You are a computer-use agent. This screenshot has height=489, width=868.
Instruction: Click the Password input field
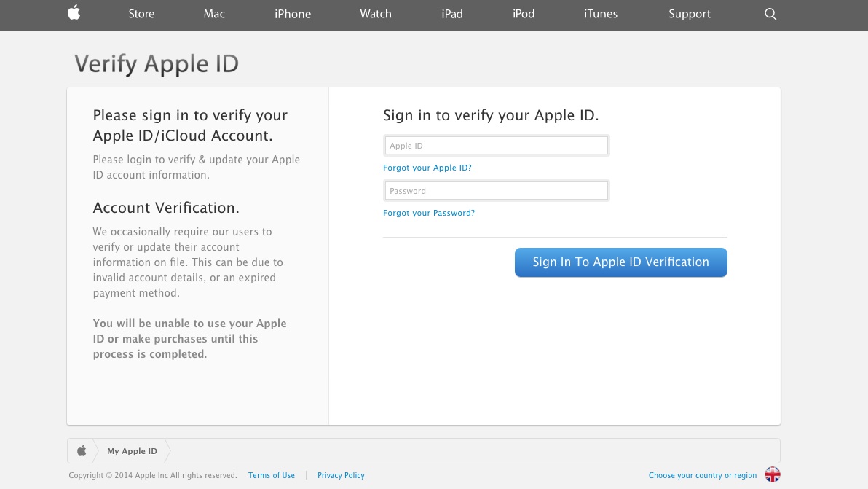click(x=496, y=190)
